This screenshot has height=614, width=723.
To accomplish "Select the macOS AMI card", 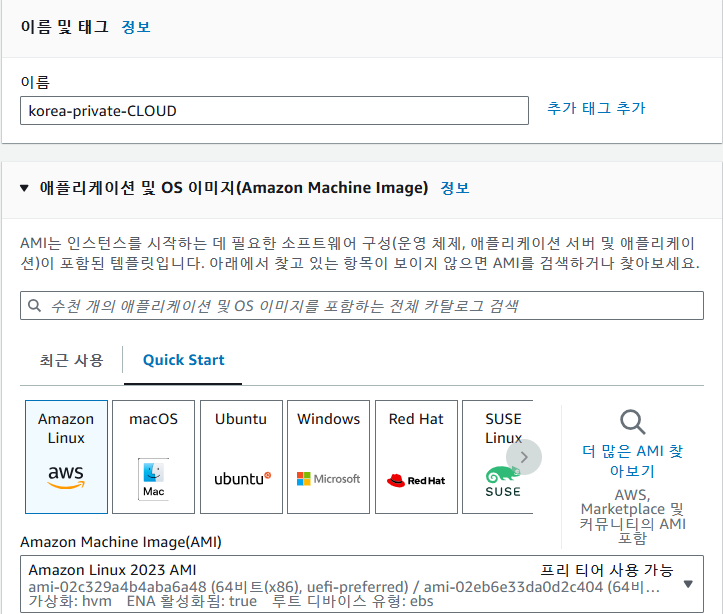I will (x=154, y=457).
